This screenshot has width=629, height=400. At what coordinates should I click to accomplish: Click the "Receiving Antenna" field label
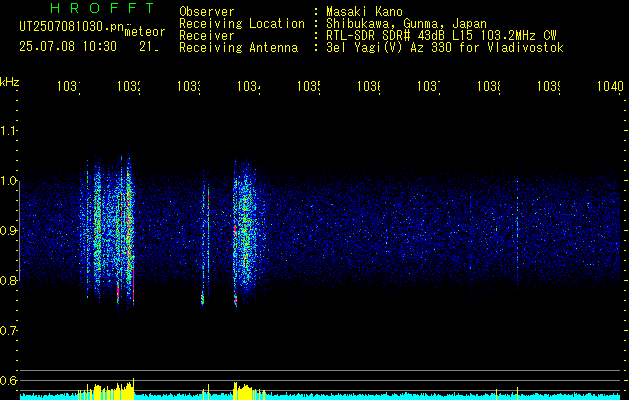click(x=239, y=48)
